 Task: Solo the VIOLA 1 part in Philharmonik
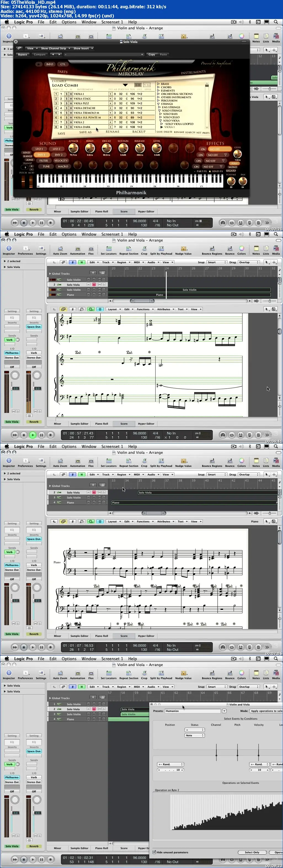click(x=66, y=94)
